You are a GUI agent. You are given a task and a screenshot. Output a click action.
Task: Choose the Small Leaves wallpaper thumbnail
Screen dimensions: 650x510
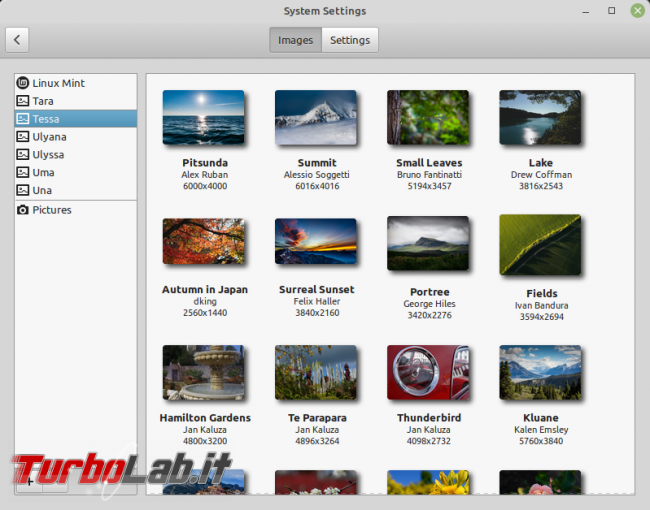coord(428,117)
